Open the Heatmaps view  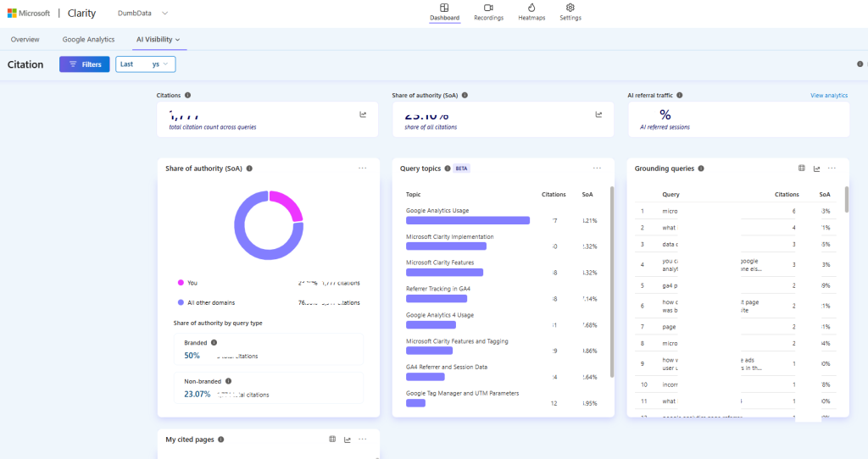pyautogui.click(x=531, y=12)
